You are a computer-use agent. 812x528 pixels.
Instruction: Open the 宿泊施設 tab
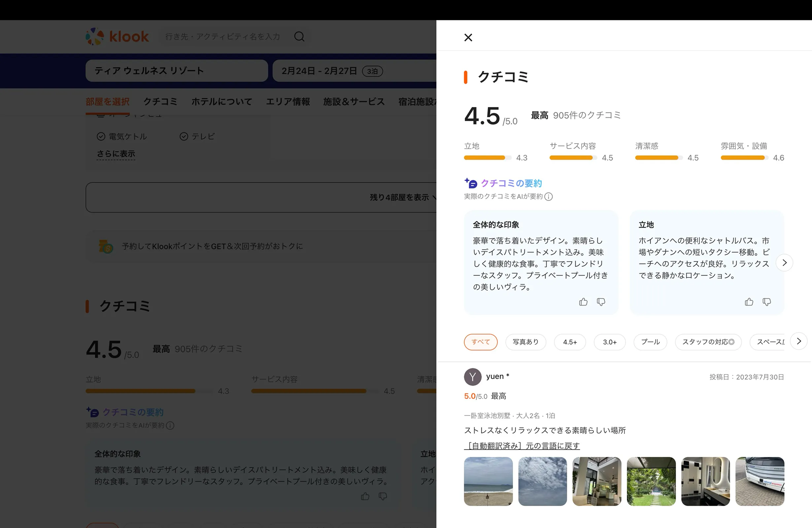tap(417, 102)
